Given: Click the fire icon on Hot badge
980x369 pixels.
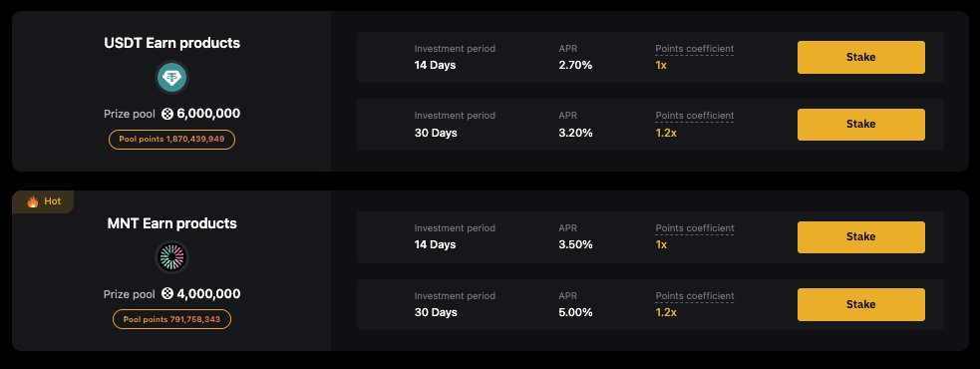Looking at the screenshot, I should tap(33, 201).
